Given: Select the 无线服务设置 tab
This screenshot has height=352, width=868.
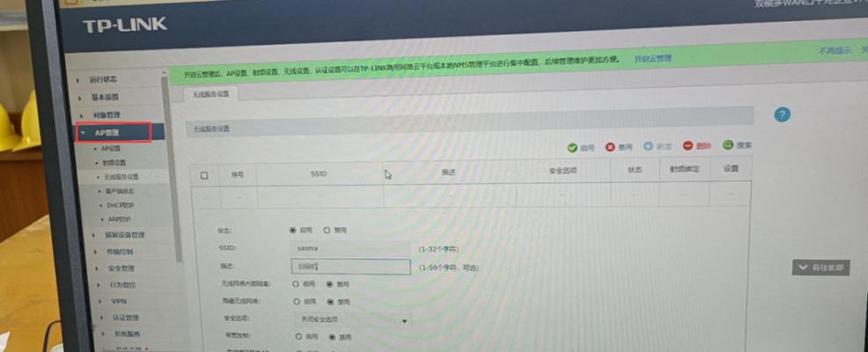Looking at the screenshot, I should [x=211, y=94].
